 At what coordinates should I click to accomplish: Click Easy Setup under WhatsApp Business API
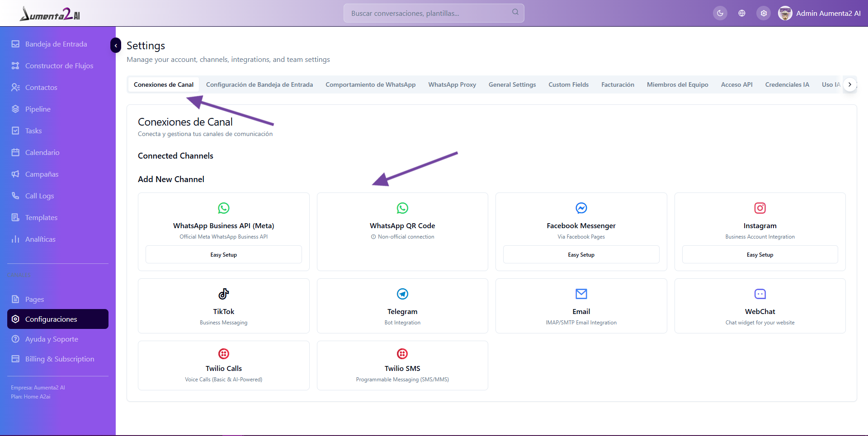pyautogui.click(x=224, y=254)
